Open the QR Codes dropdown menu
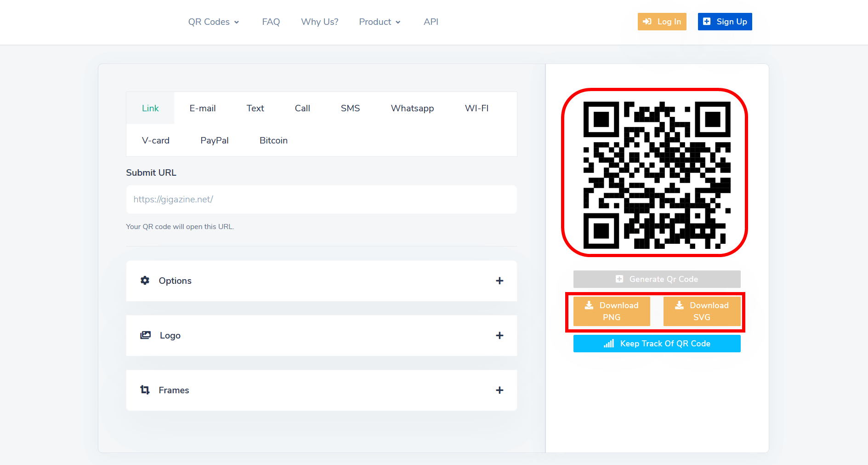 point(214,22)
